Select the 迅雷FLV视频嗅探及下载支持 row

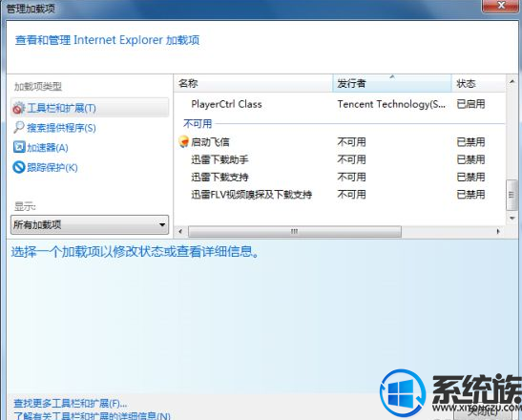pos(339,194)
